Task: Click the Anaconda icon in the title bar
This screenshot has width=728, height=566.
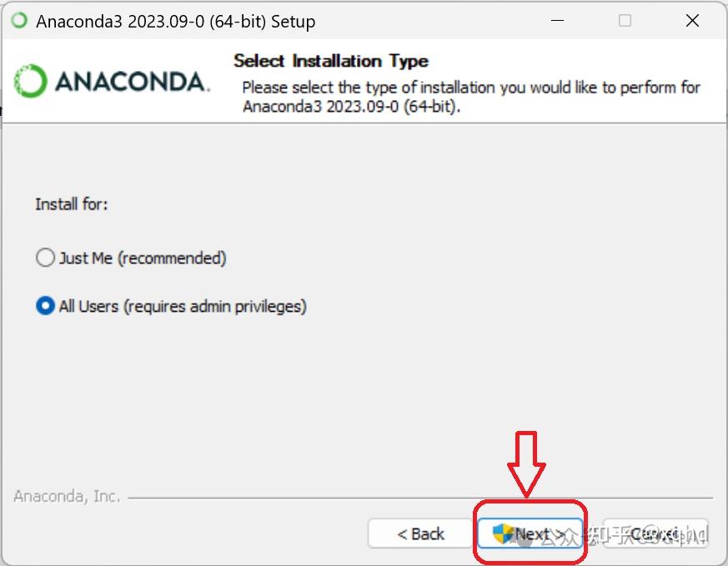Action: tap(19, 20)
